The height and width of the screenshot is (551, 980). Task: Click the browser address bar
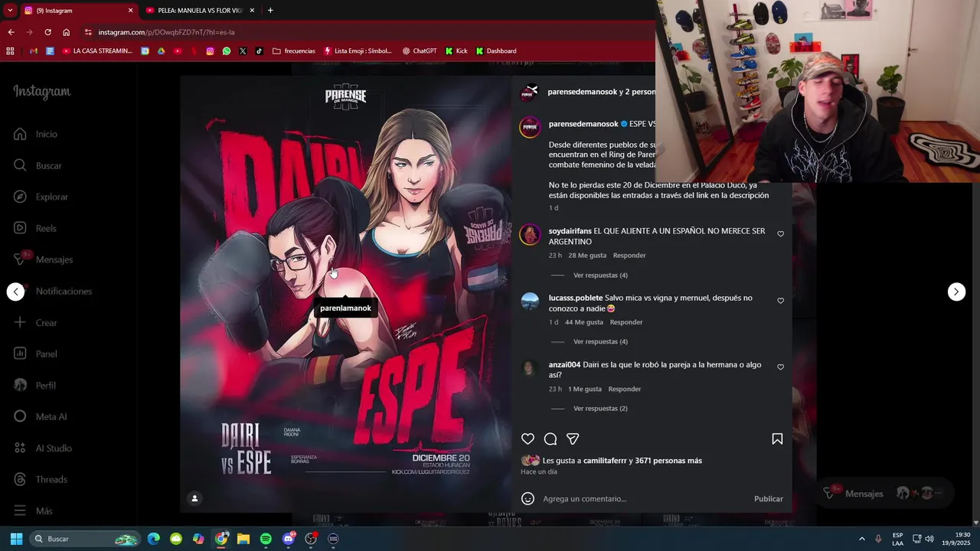367,32
